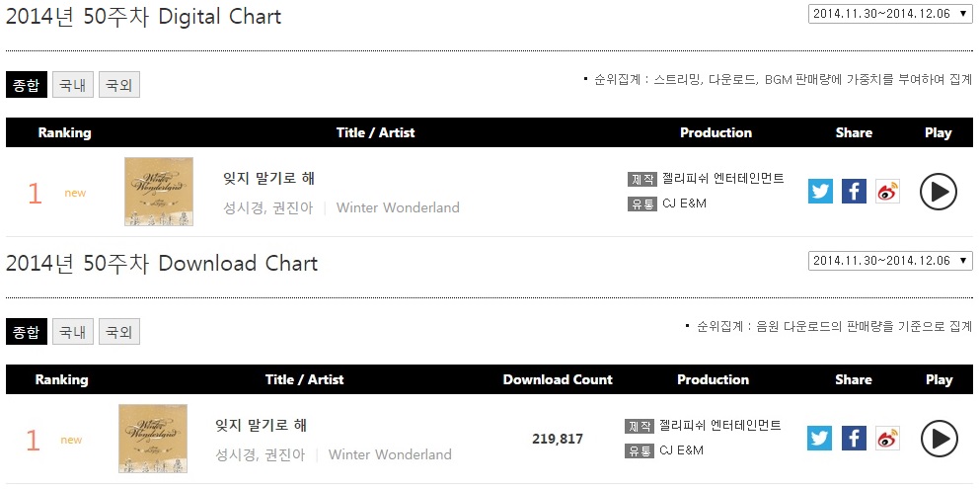Play the Download Chart number one song
980x489 pixels.
[x=939, y=439]
